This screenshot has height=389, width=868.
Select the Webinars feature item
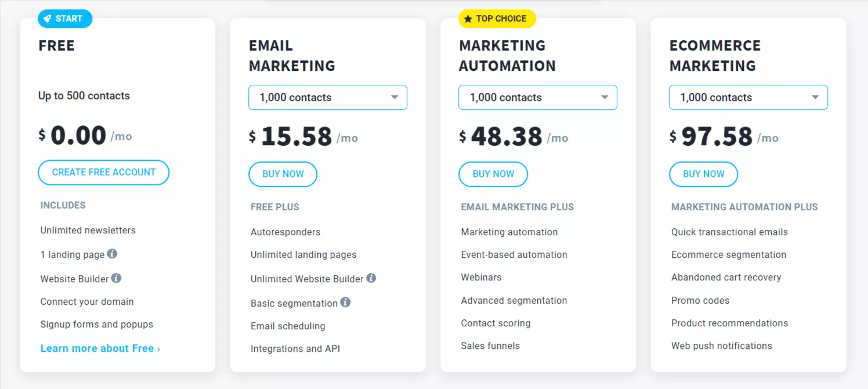[x=481, y=278]
